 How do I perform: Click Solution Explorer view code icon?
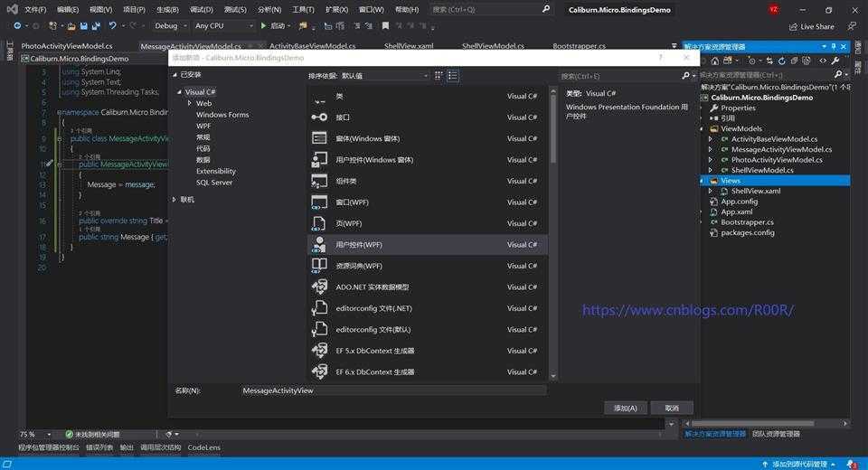(823, 61)
